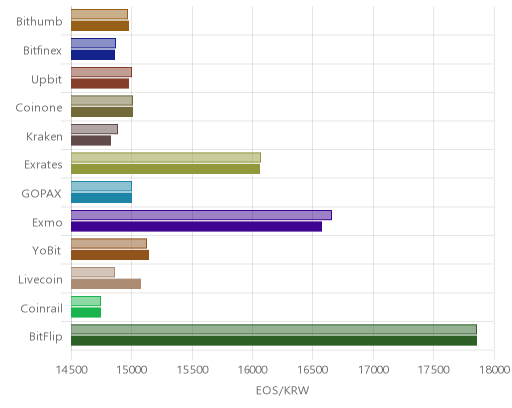The height and width of the screenshot is (408, 512).
Task: Click the Bithumb axis label
Action: (x=39, y=22)
